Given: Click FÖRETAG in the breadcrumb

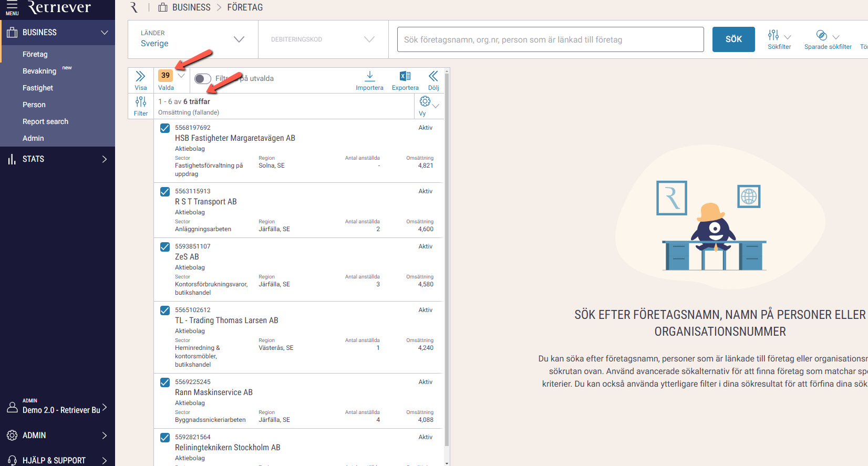Looking at the screenshot, I should click(x=245, y=7).
